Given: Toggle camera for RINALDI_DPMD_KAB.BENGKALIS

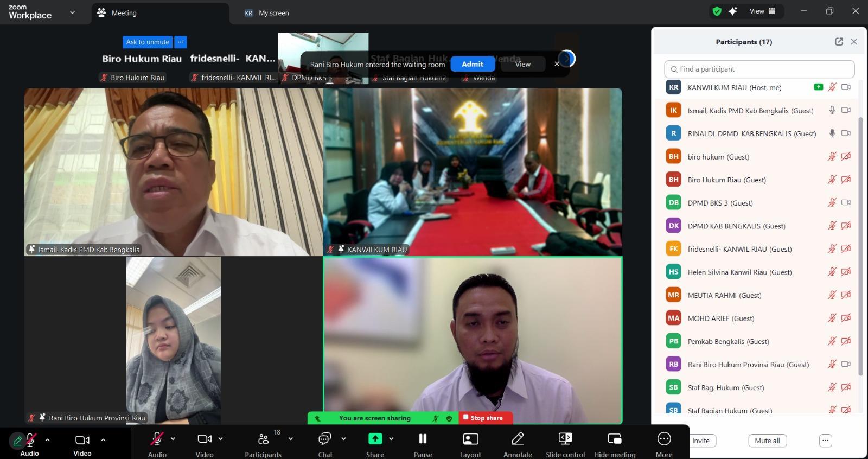Looking at the screenshot, I should [846, 133].
